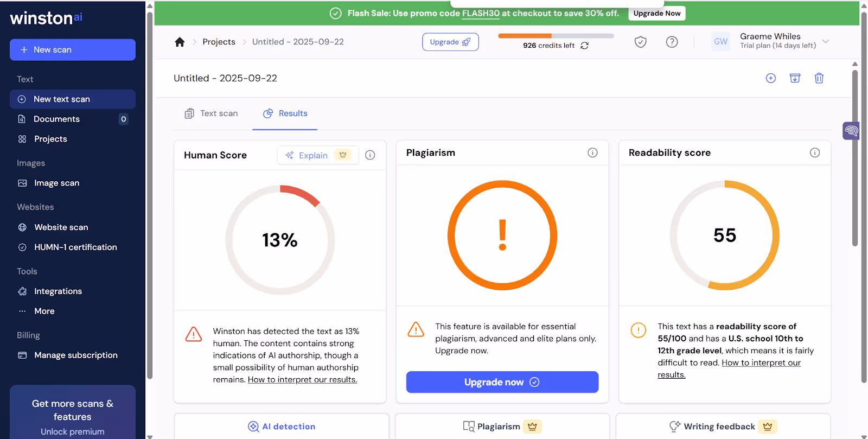Click the crown badge on Plagiarism tab
868x439 pixels.
coord(532,427)
